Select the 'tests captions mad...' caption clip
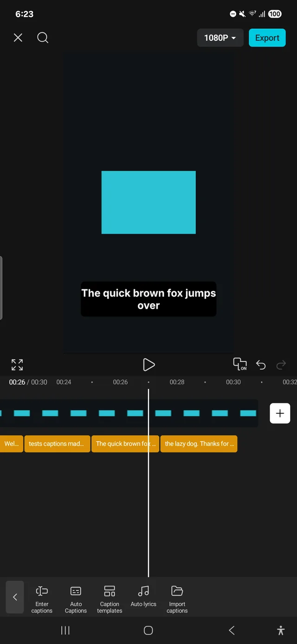Viewport: 297px width, 644px height. point(57,444)
